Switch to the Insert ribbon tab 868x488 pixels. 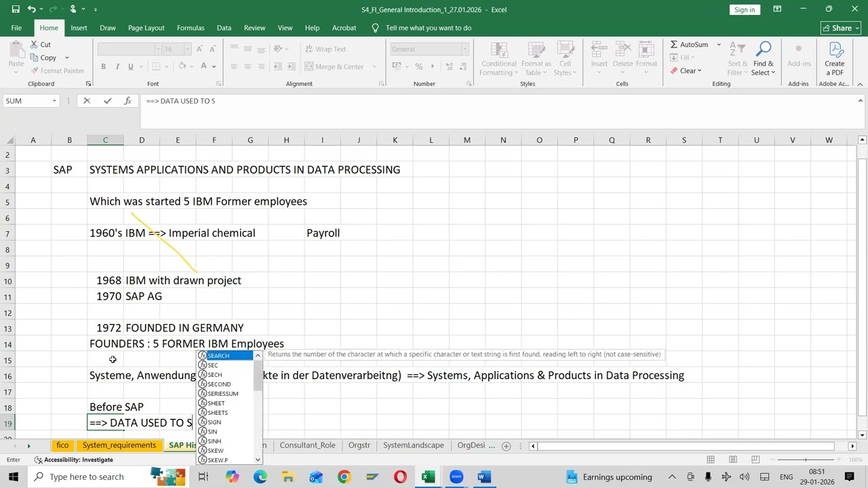coord(79,28)
